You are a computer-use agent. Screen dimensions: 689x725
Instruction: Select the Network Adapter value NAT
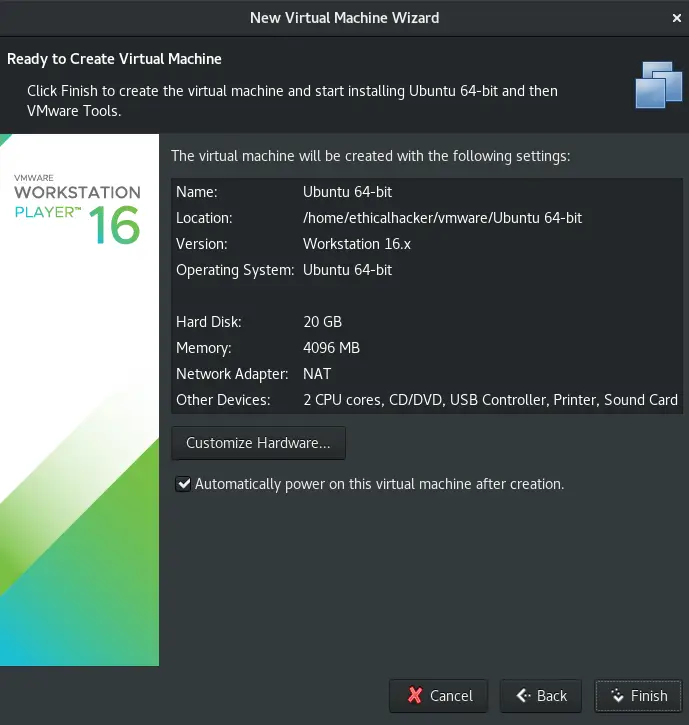(317, 374)
